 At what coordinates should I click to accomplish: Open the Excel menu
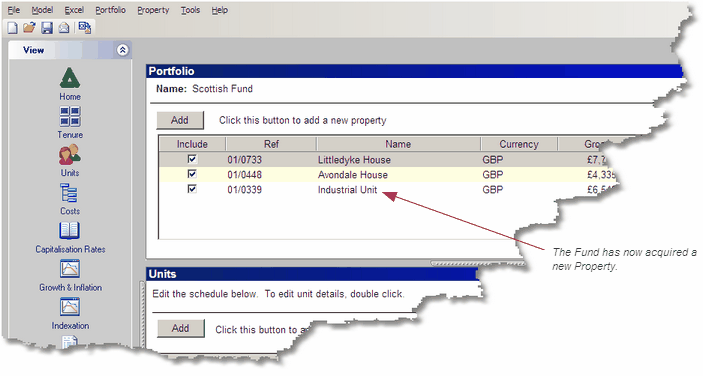point(74,10)
